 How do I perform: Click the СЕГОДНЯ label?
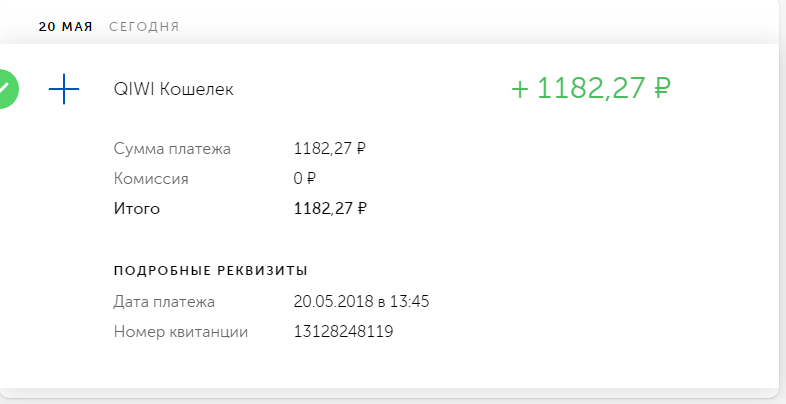click(x=144, y=27)
